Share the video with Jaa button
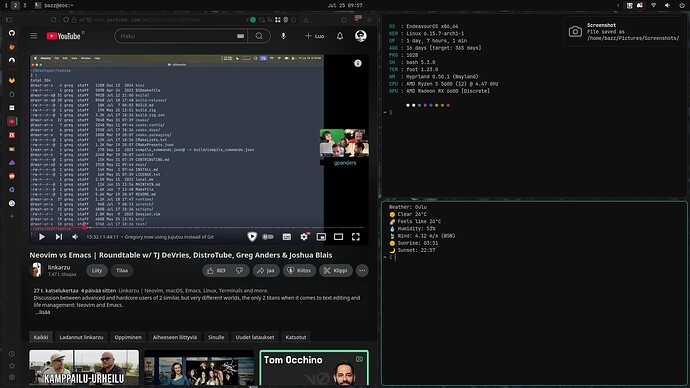The width and height of the screenshot is (690, 388). [x=266, y=271]
